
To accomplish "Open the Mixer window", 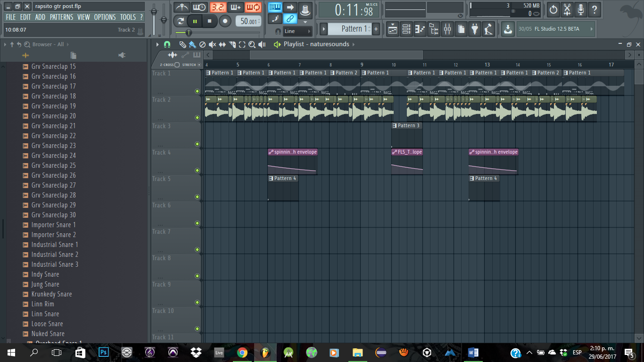I will (x=447, y=29).
